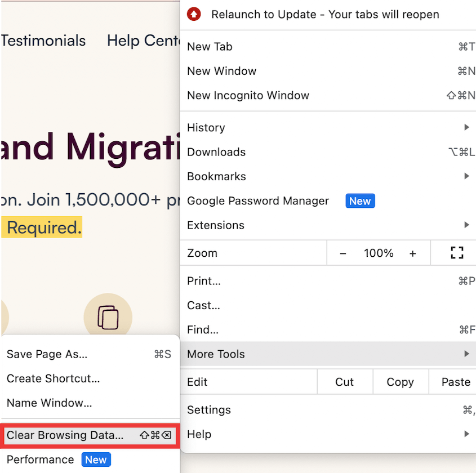This screenshot has width=476, height=473.
Task: Open Google Password Manager
Action: pos(328,201)
